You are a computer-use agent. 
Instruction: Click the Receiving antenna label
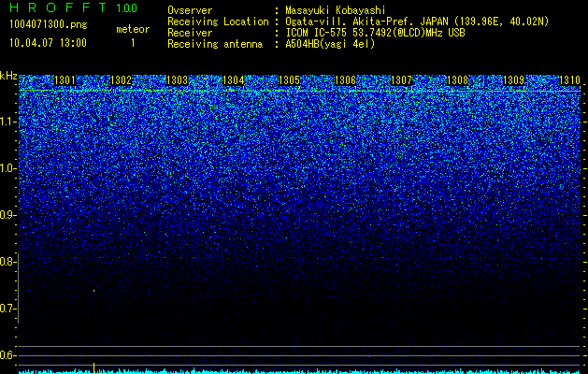coord(215,44)
